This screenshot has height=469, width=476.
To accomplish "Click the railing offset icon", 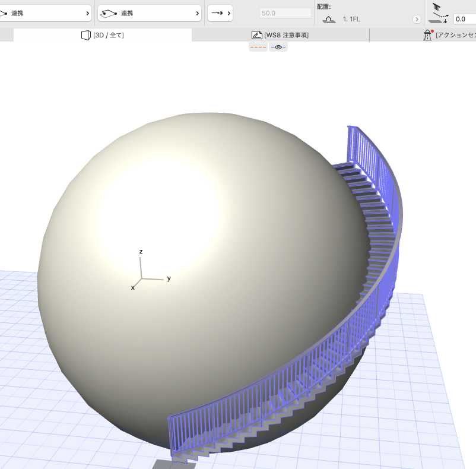I will tap(438, 13).
